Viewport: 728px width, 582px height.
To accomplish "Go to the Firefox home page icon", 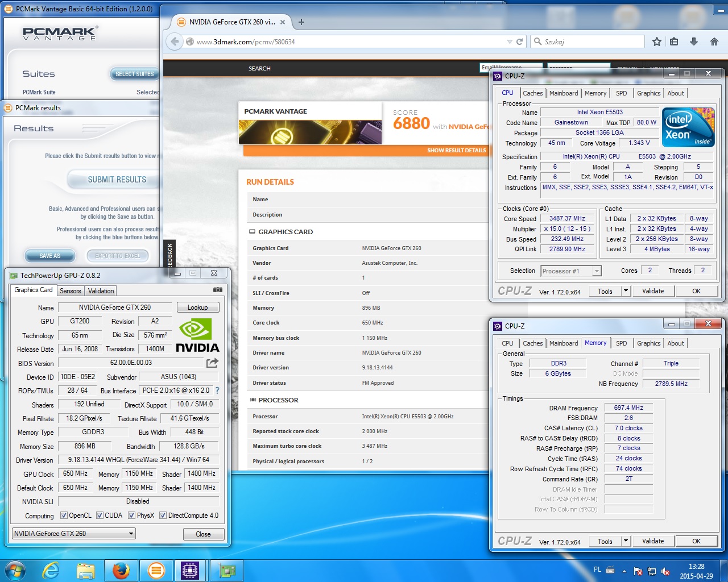I will (x=714, y=41).
